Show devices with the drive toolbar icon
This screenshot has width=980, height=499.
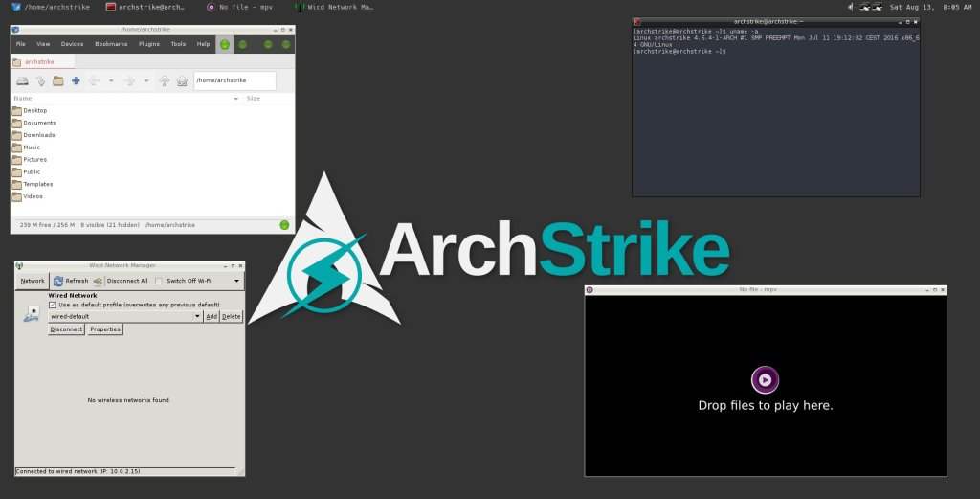coord(23,80)
